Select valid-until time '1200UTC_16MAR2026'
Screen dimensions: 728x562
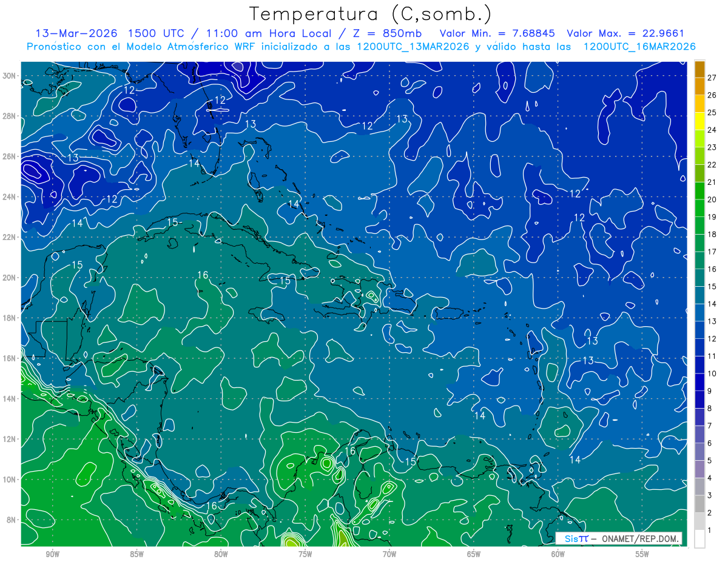pyautogui.click(x=639, y=47)
